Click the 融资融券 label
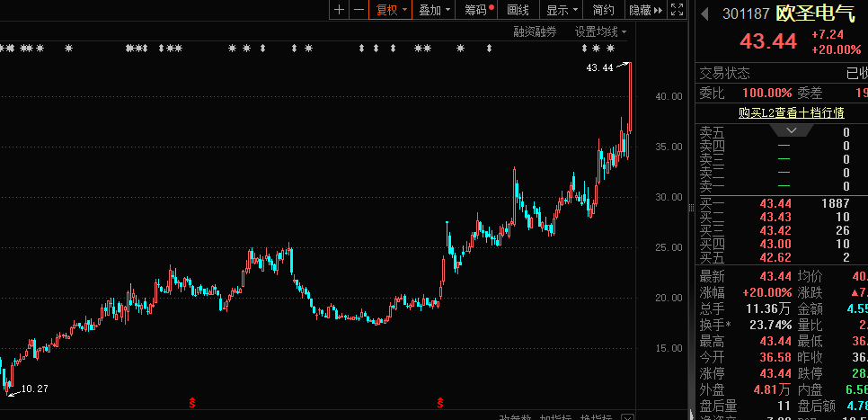Viewport: 868px width, 420px height. (535, 31)
